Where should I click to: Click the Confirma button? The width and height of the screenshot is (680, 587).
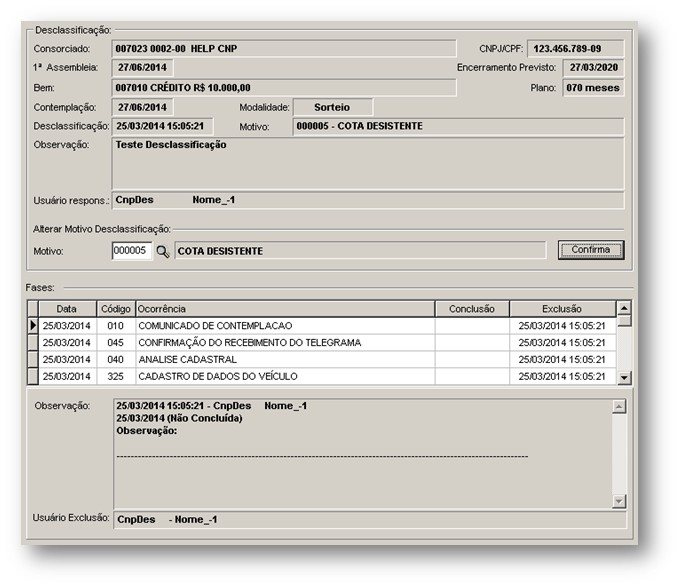[591, 250]
